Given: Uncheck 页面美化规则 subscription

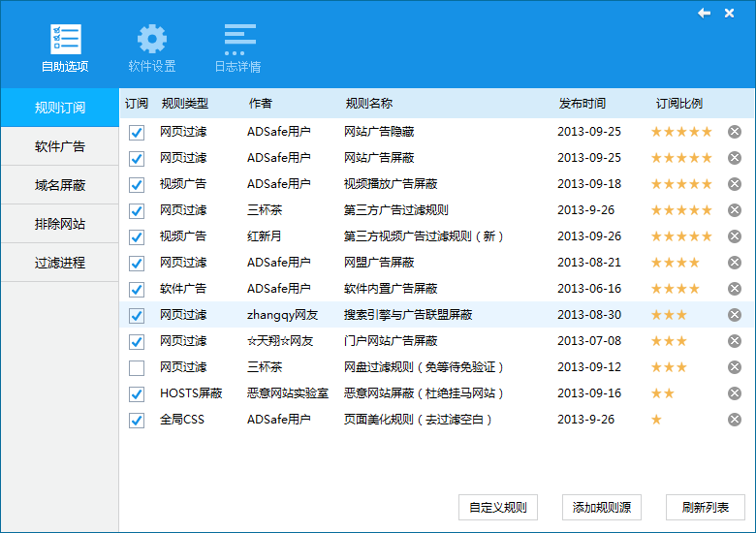Looking at the screenshot, I should 137,421.
